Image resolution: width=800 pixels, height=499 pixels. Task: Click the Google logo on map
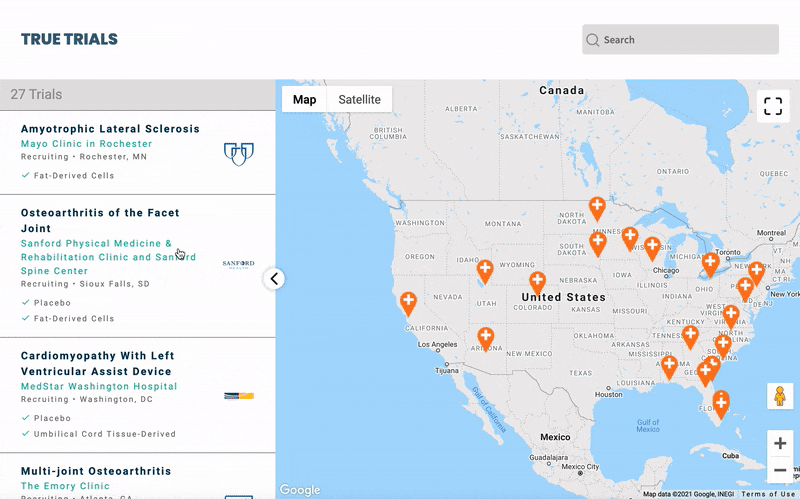pyautogui.click(x=300, y=490)
